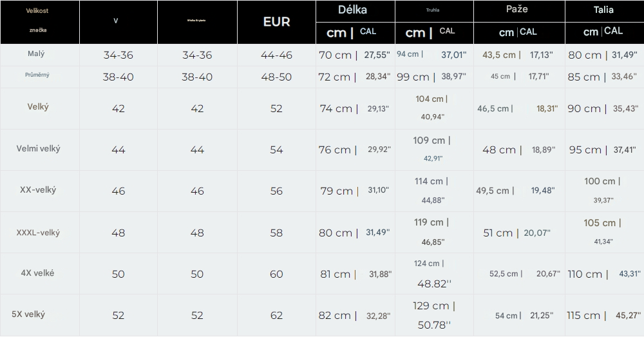Click the Délka column header
Viewport: 644px width, 337px height.
click(354, 10)
